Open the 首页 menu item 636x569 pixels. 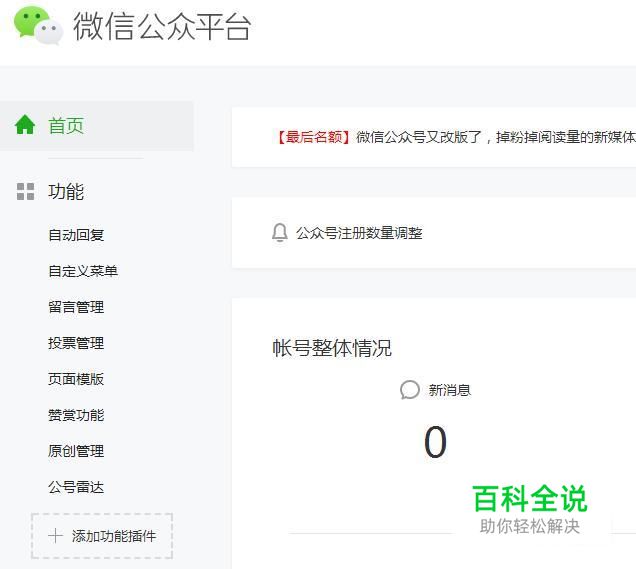[97, 126]
